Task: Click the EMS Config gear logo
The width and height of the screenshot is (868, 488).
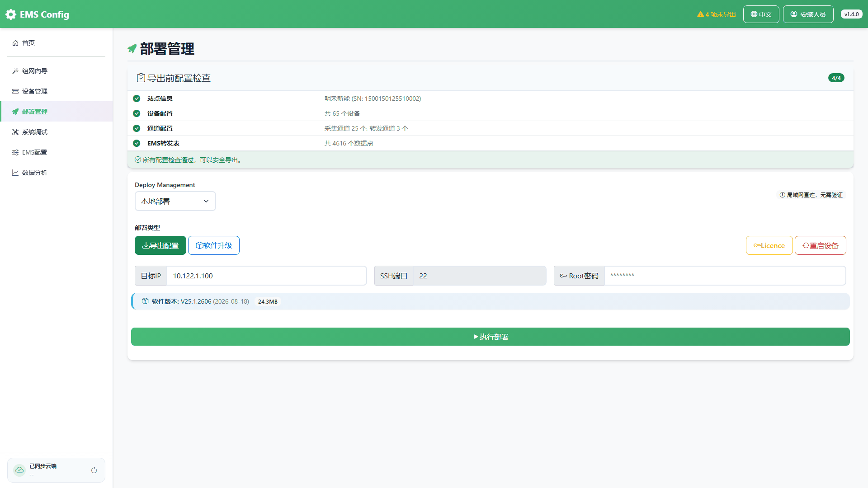Action: pyautogui.click(x=11, y=14)
